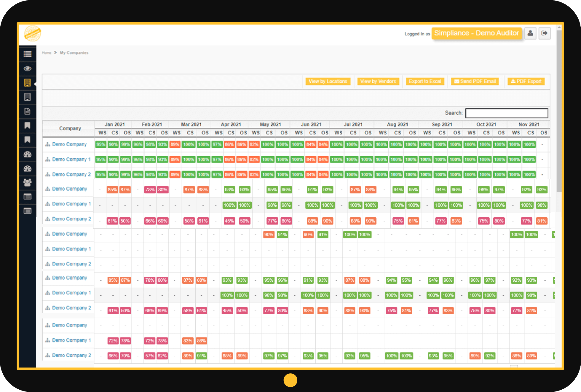The width and height of the screenshot is (581, 392).
Task: Open the first dashboard gauge icon in sidebar
Action: (x=28, y=154)
